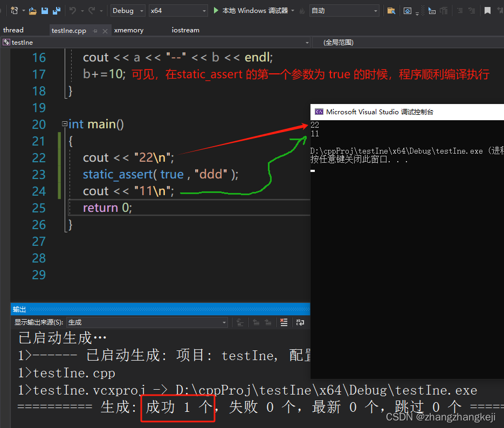Click the b+=10; statement on line 17
This screenshot has height=428, width=504.
(104, 74)
